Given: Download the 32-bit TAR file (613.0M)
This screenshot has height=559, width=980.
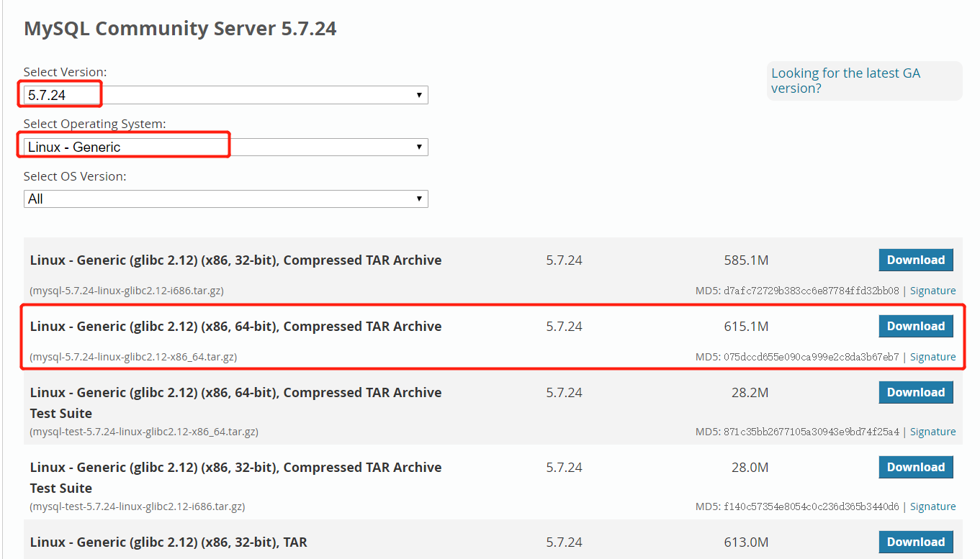Looking at the screenshot, I should point(916,542).
